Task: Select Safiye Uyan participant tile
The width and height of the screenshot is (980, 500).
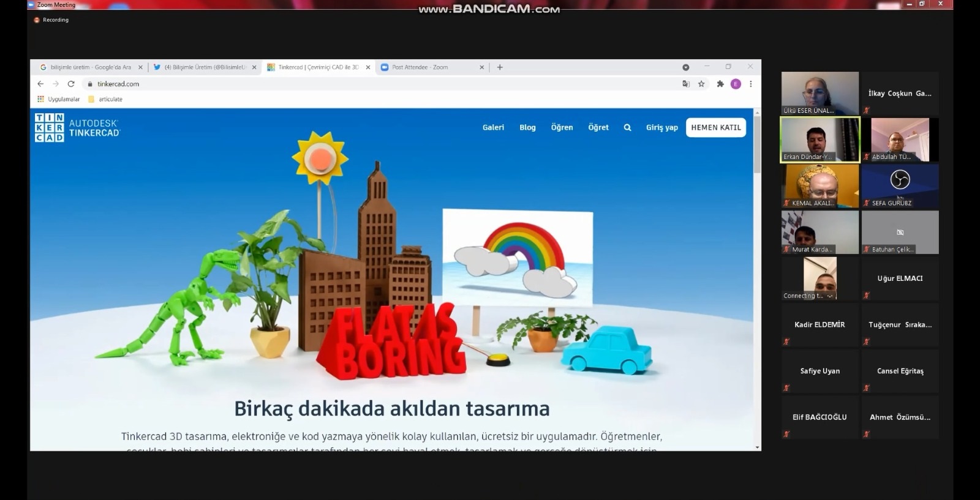Action: coord(820,371)
